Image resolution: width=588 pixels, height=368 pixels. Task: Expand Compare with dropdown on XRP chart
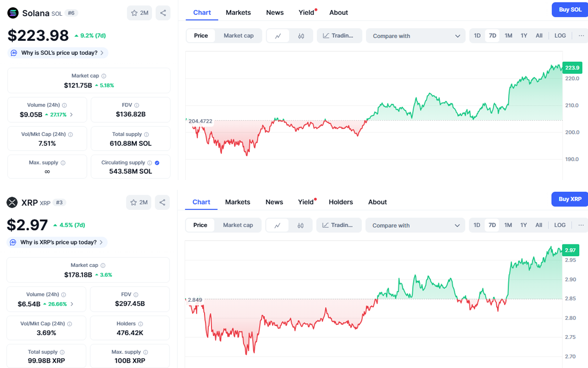(x=416, y=225)
